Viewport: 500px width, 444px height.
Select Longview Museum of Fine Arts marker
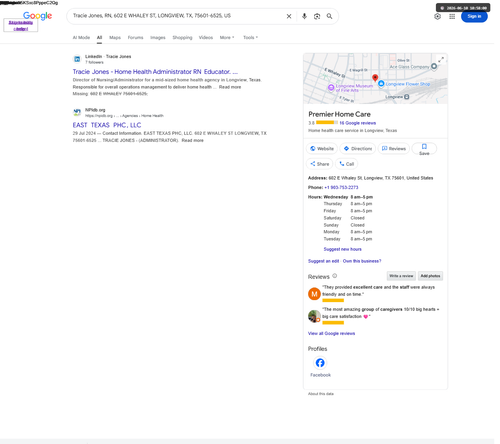point(331,87)
